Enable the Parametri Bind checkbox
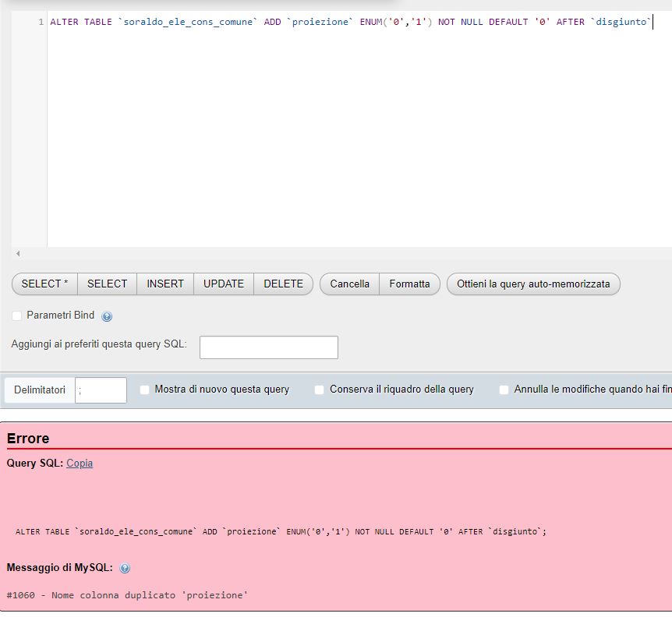 (17, 316)
